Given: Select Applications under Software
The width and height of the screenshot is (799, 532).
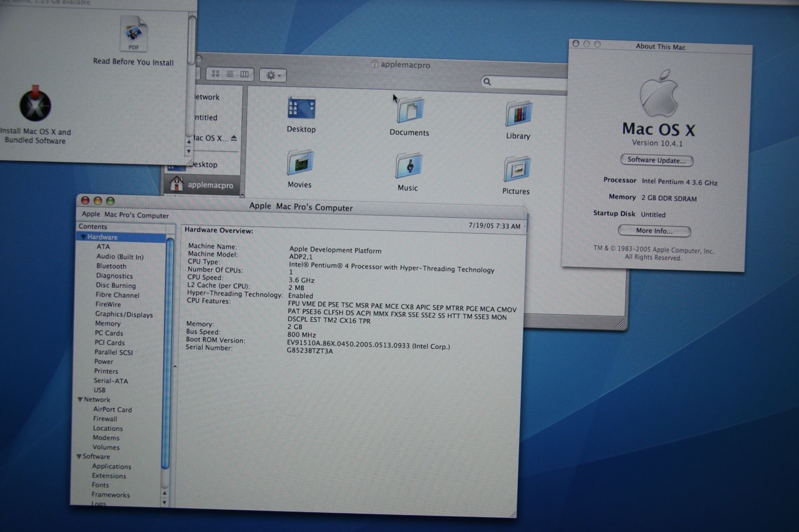Looking at the screenshot, I should [x=111, y=467].
